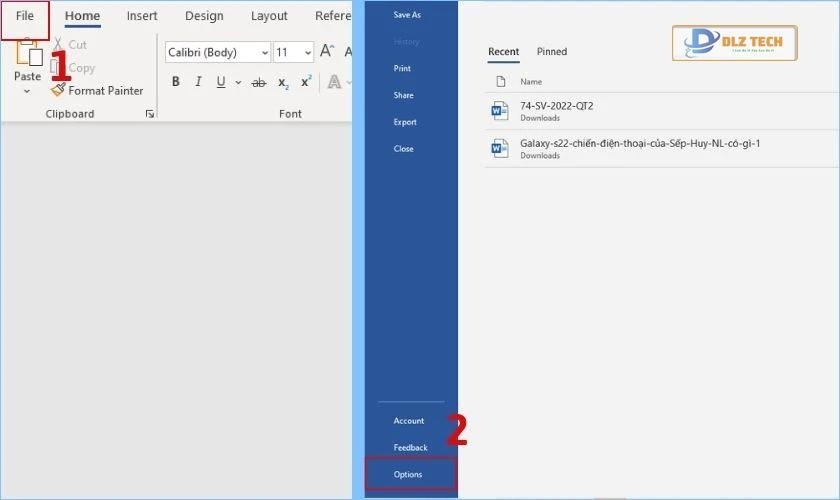Screen dimensions: 840x500
Task: Open the File tab
Action: click(x=25, y=16)
